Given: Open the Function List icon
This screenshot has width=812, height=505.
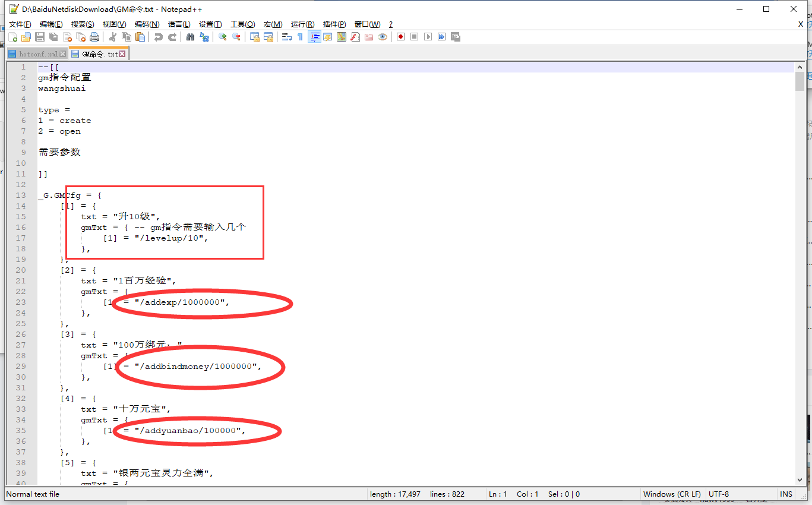Looking at the screenshot, I should click(355, 37).
